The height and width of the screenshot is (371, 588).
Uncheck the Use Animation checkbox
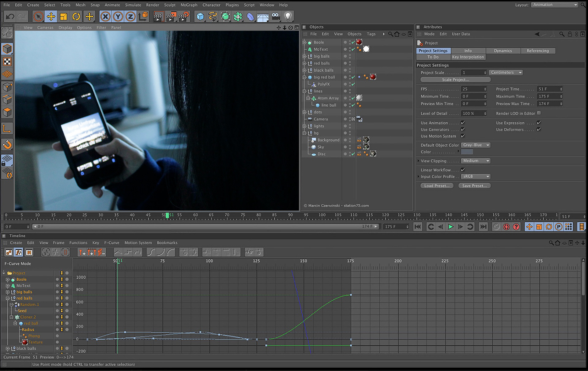pyautogui.click(x=463, y=123)
